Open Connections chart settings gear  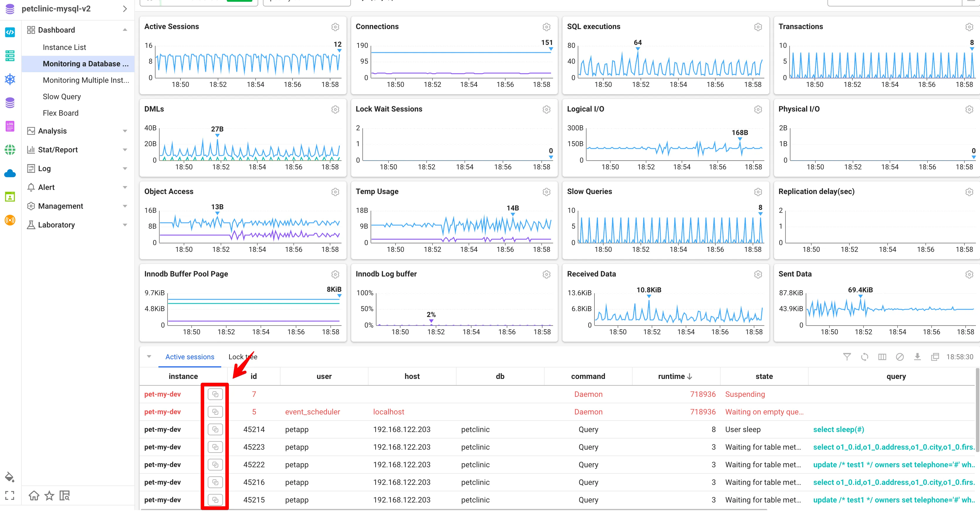[546, 27]
